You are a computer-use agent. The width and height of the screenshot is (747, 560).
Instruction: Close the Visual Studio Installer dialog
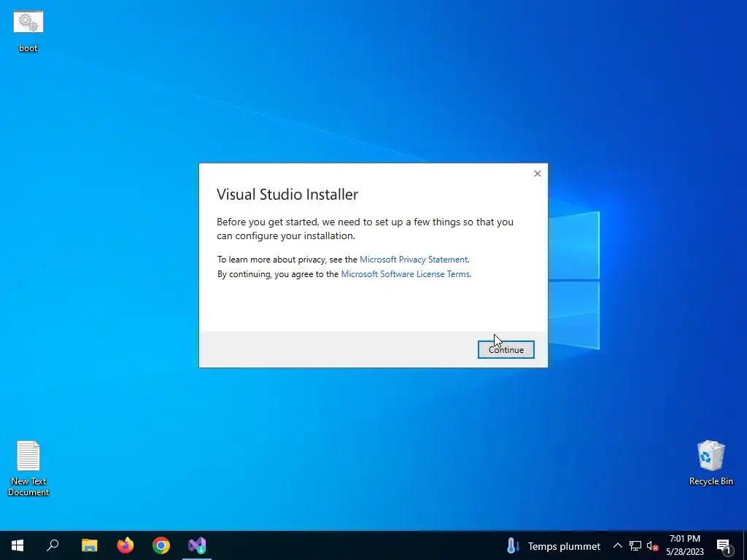click(538, 174)
